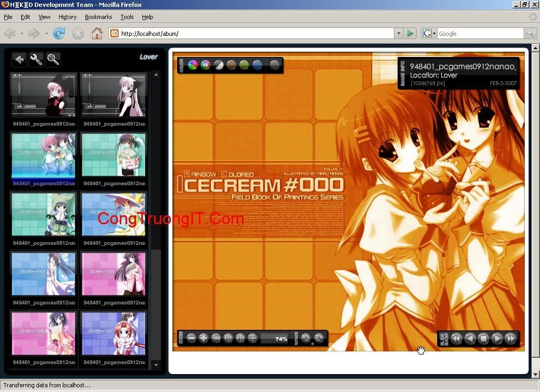Click the 74% zoom level field
The image size is (540, 392).
tap(275, 339)
